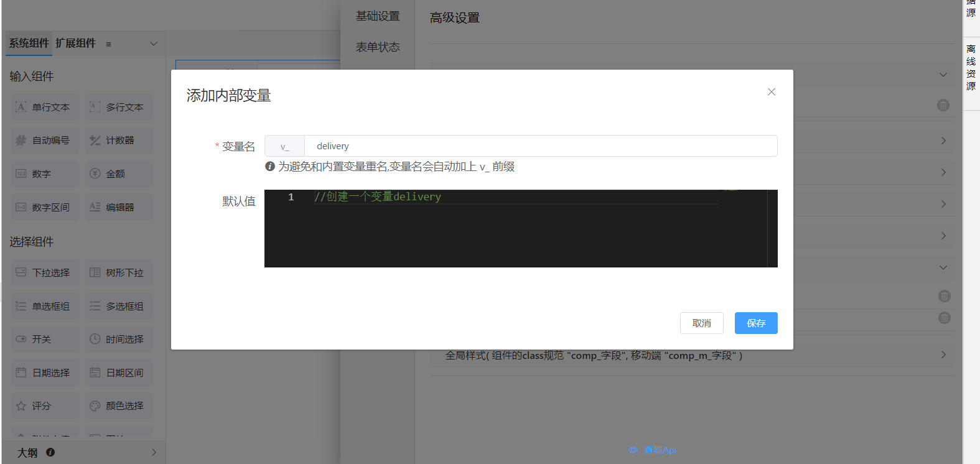Click the 变量名 input field
This screenshot has width=980, height=464.
pyautogui.click(x=540, y=146)
